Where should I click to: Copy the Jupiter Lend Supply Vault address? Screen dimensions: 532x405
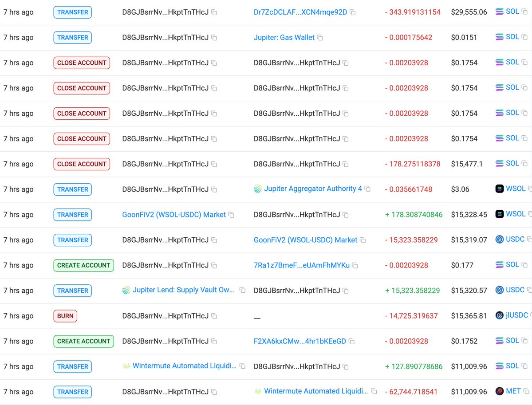point(243,290)
